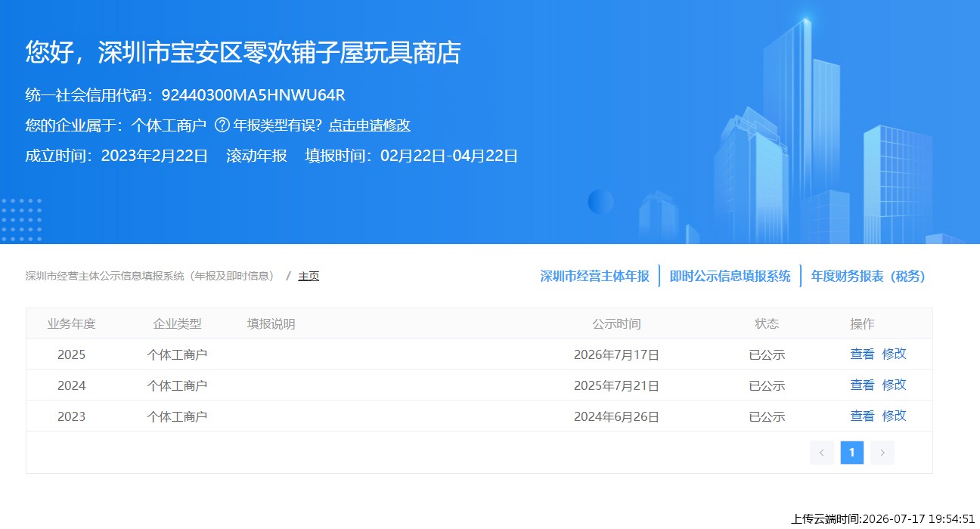Image resolution: width=980 pixels, height=529 pixels.
Task: Select the 2025 year cell
Action: 72,355
